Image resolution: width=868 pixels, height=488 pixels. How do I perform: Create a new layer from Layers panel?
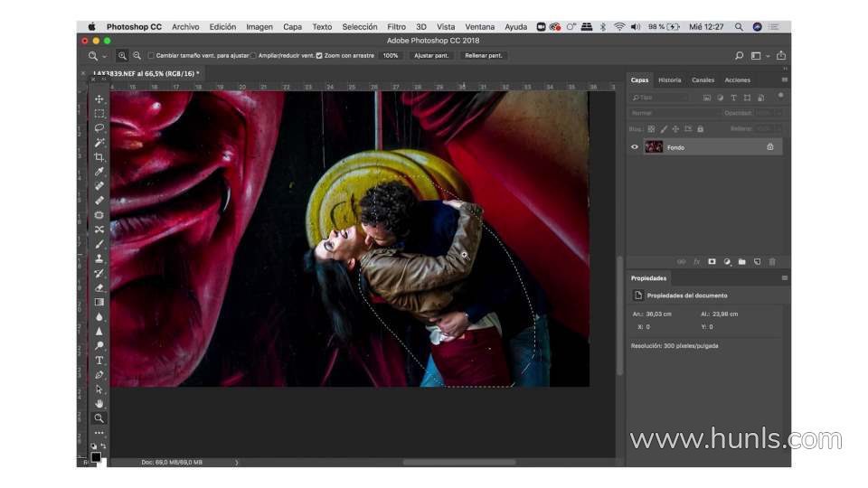(x=757, y=262)
